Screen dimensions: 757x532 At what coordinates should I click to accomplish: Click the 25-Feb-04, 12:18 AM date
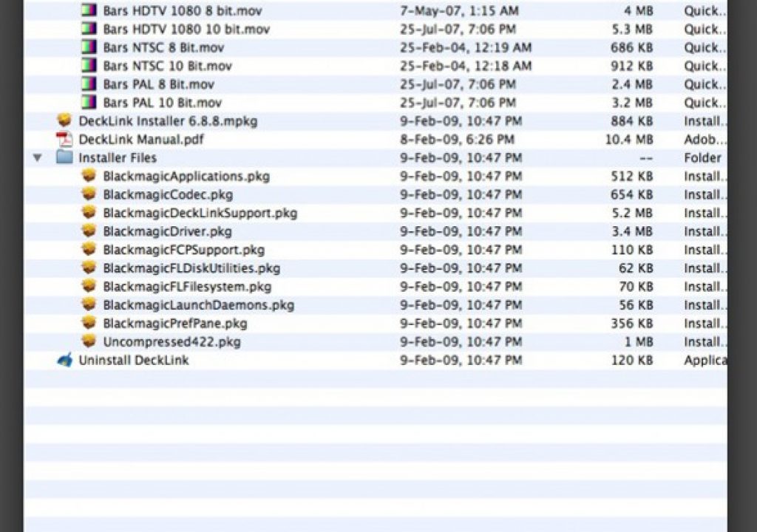(466, 66)
